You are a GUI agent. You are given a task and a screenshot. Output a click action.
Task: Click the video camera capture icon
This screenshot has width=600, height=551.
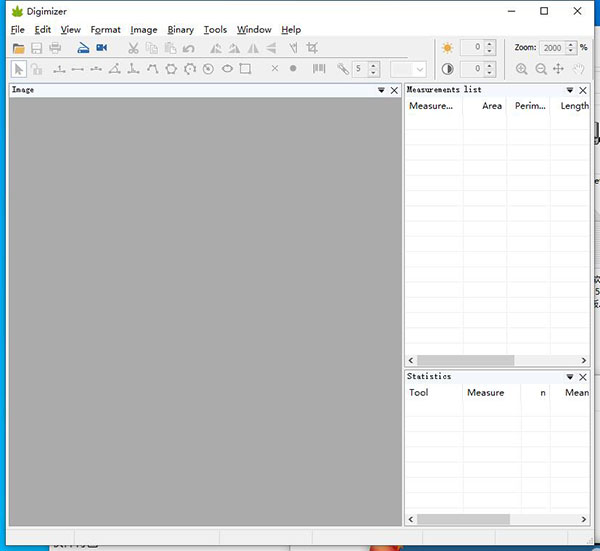click(102, 48)
